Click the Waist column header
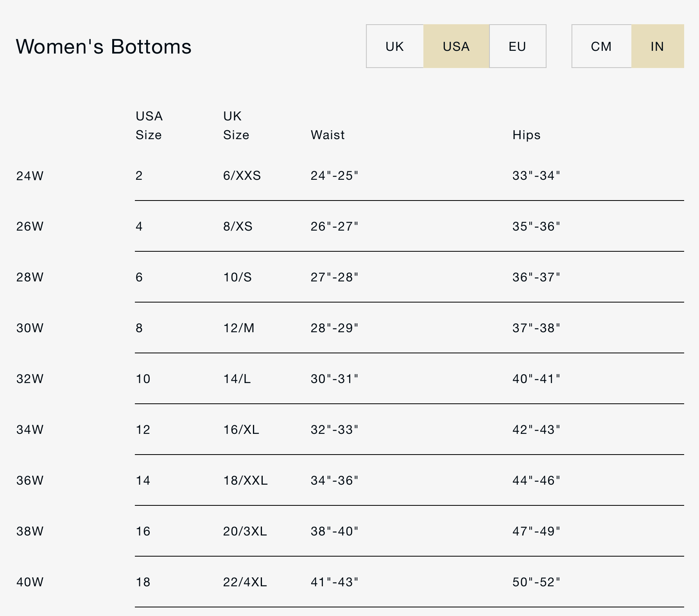 tap(328, 135)
